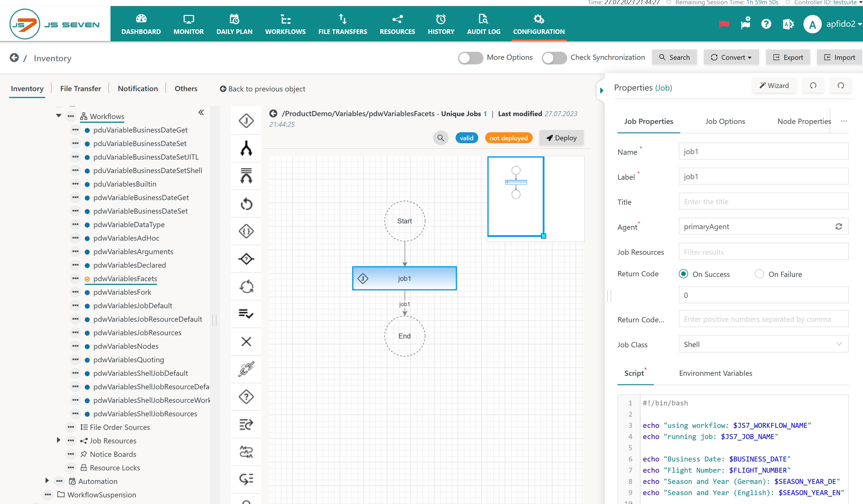This screenshot has height=504, width=863.
Task: Select the Job instruction icon in palette
Action: [x=246, y=120]
